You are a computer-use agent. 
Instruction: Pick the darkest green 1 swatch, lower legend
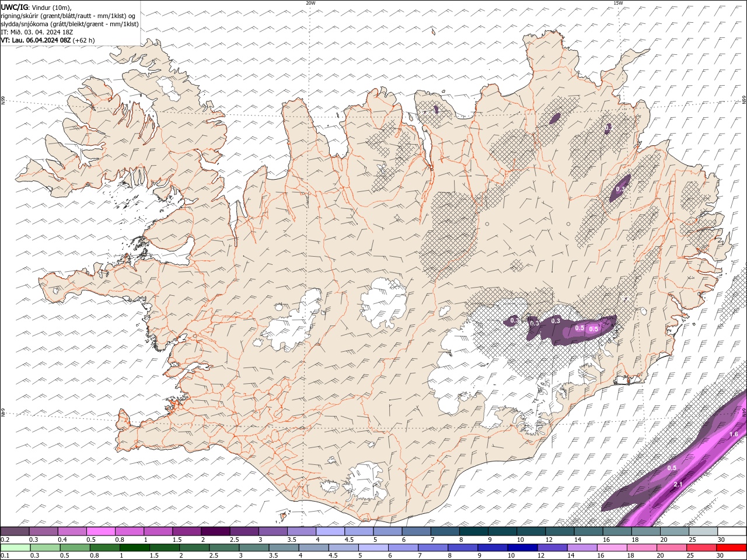tap(134, 548)
